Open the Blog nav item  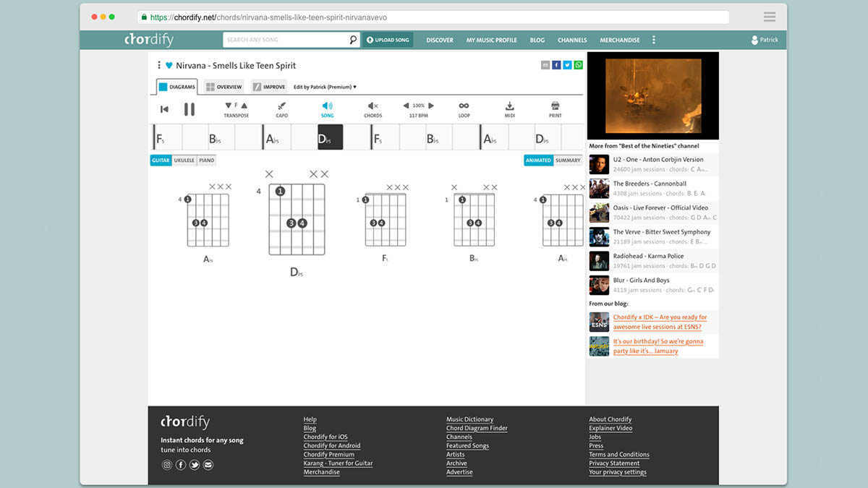coord(537,40)
